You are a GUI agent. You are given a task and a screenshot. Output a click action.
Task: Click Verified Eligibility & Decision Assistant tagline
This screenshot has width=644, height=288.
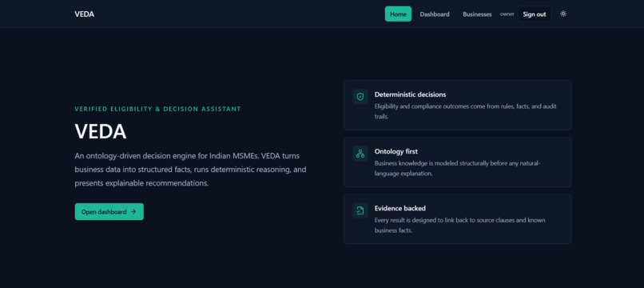(x=157, y=109)
